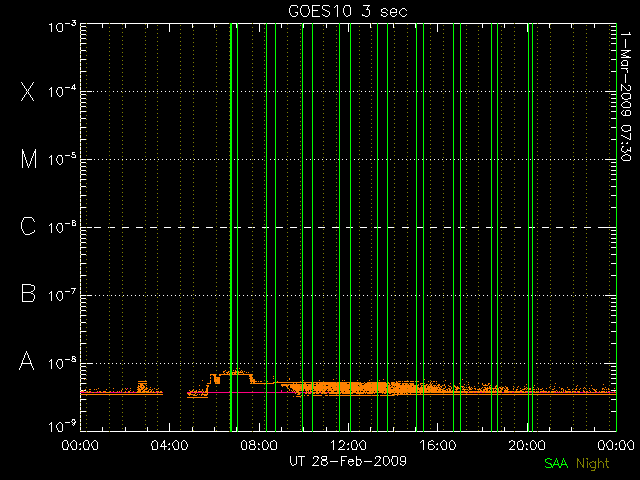The width and height of the screenshot is (640, 480).
Task: Select the C flare class label
Action: pyautogui.click(x=28, y=227)
